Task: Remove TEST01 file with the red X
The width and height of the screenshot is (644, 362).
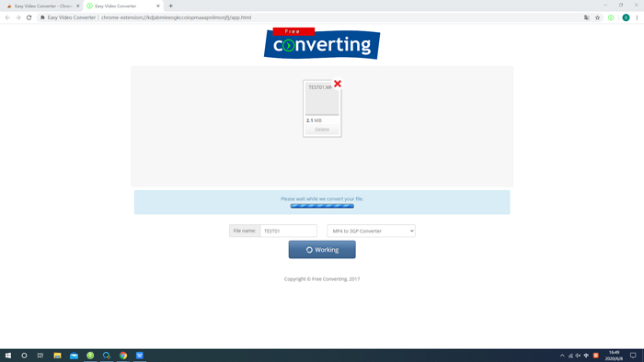Action: pyautogui.click(x=338, y=84)
